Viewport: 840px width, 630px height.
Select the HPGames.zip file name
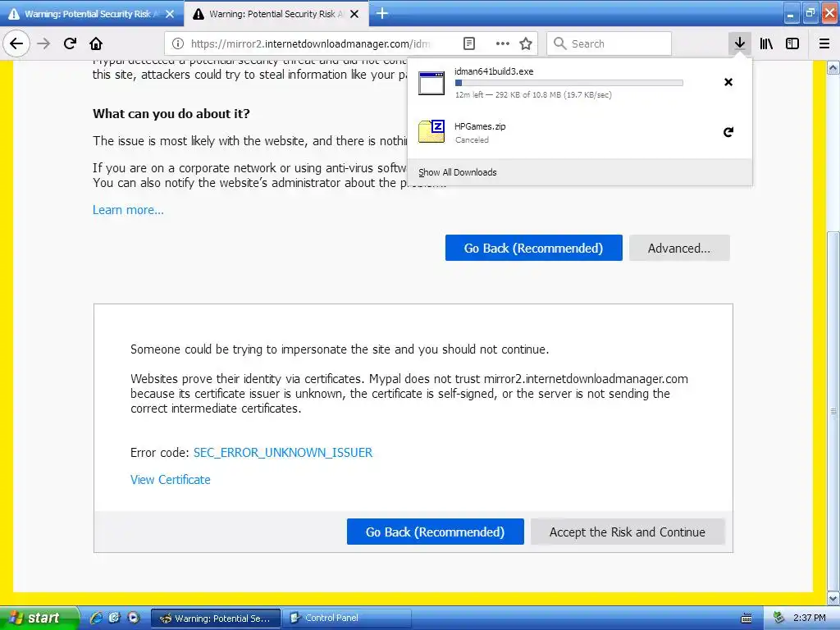[x=480, y=126]
